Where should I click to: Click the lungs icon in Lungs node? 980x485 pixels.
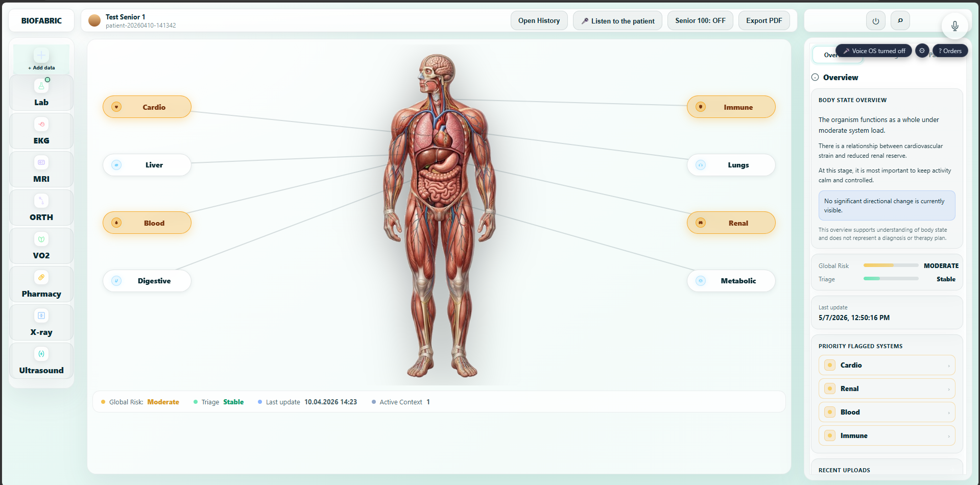pos(701,165)
